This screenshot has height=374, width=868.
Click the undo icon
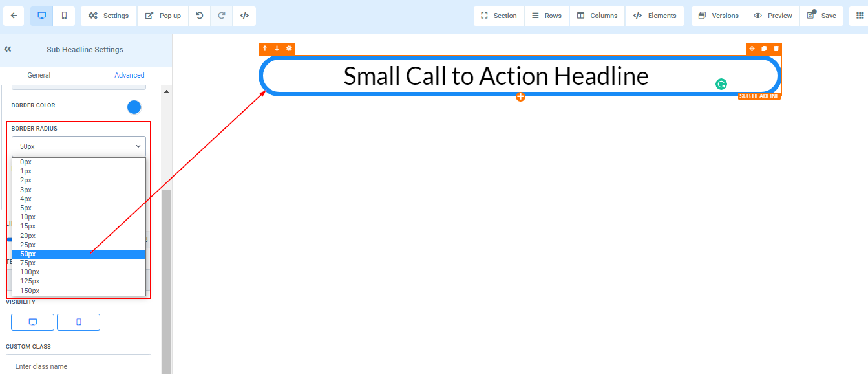point(200,16)
